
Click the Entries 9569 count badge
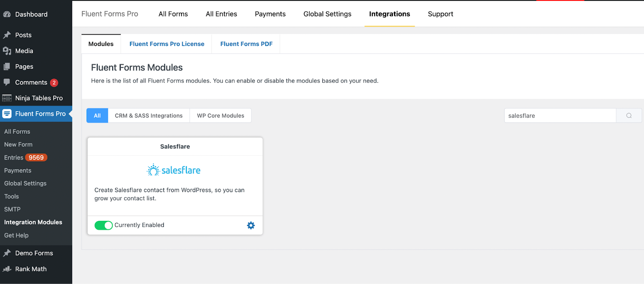[36, 158]
